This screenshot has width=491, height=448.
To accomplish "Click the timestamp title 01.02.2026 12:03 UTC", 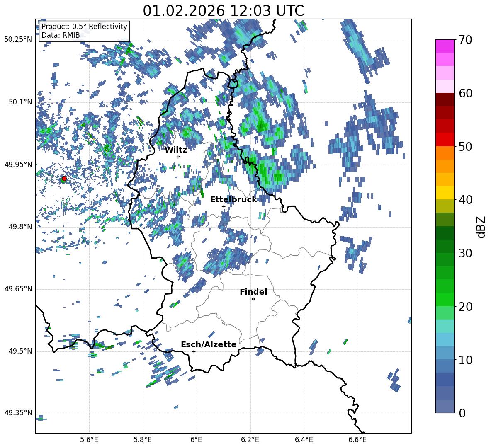I will click(223, 11).
